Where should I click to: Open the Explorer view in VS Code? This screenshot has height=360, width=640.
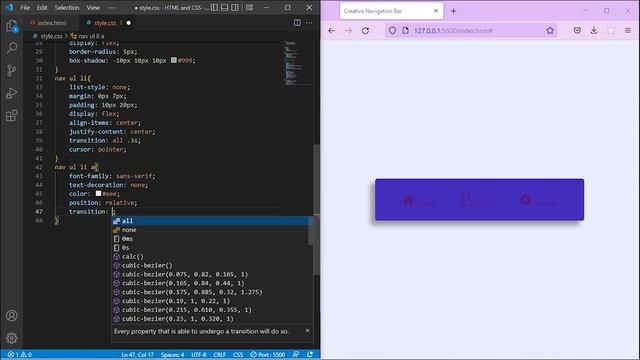pyautogui.click(x=12, y=26)
